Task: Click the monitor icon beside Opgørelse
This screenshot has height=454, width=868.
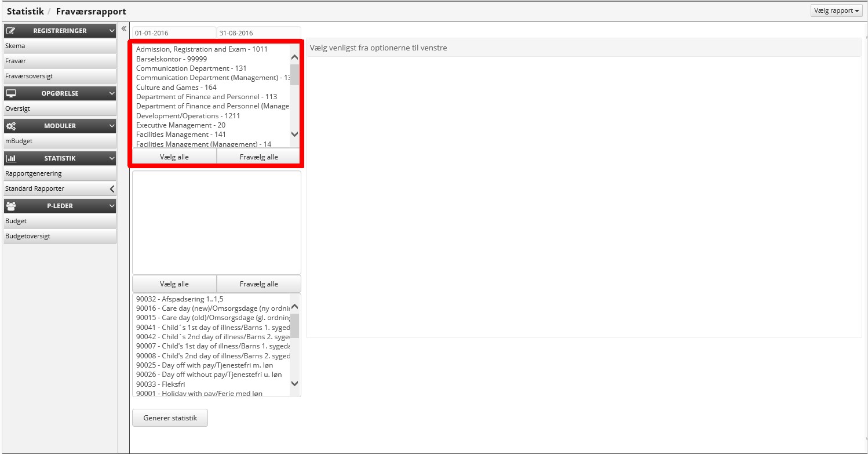Action: pos(10,93)
